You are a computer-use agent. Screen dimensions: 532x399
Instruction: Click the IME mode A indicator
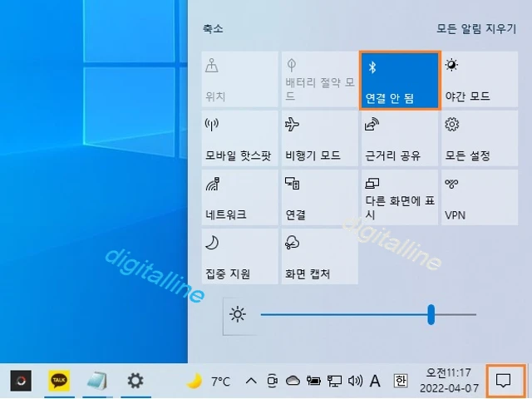(375, 381)
